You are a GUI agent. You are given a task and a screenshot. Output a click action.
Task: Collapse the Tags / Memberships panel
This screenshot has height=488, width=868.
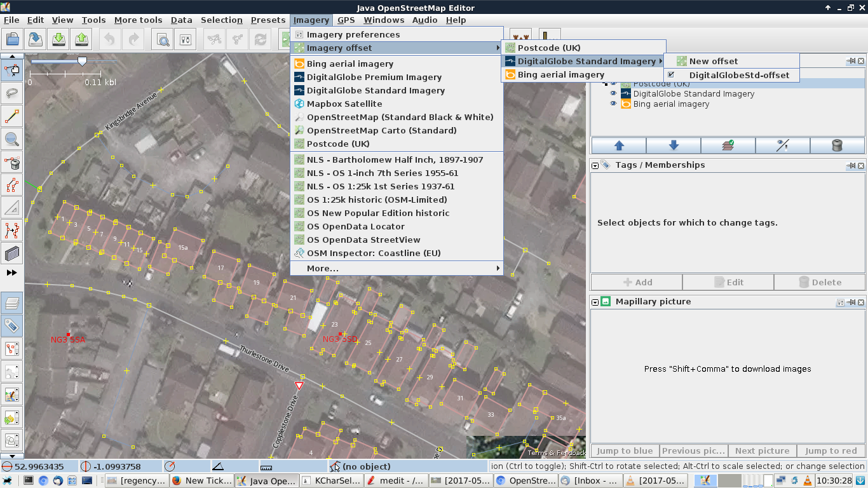pos(595,165)
